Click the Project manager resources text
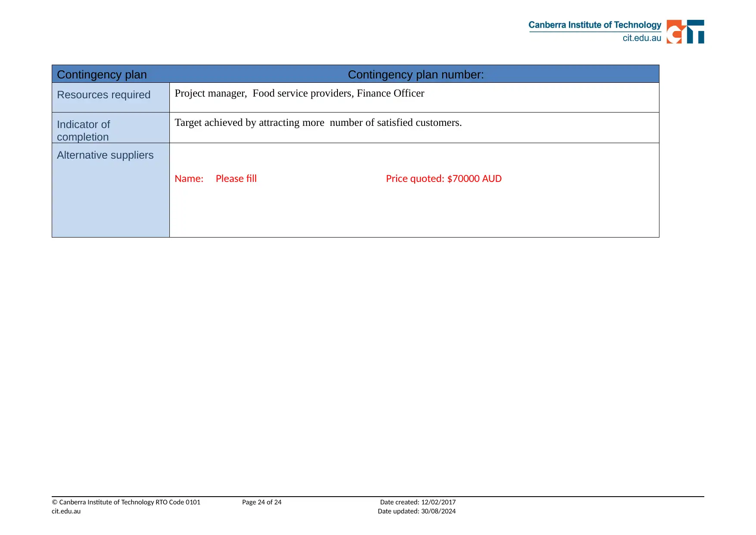This screenshot has width=756, height=535. tap(300, 94)
